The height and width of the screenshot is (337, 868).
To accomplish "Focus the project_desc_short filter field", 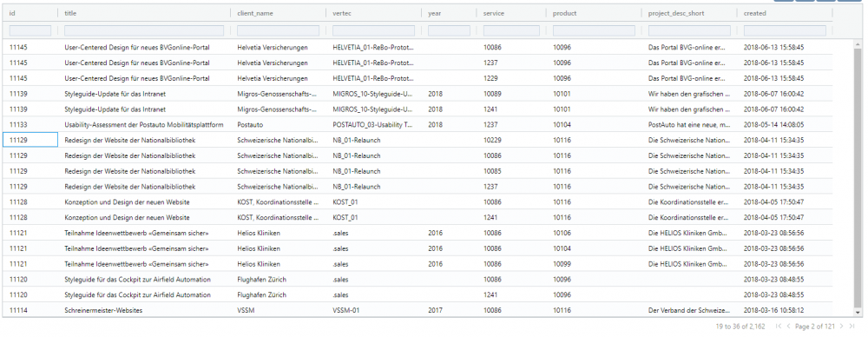I will click(689, 30).
